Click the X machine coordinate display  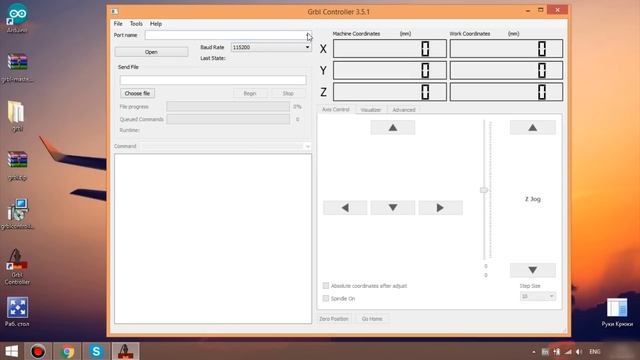pyautogui.click(x=390, y=49)
